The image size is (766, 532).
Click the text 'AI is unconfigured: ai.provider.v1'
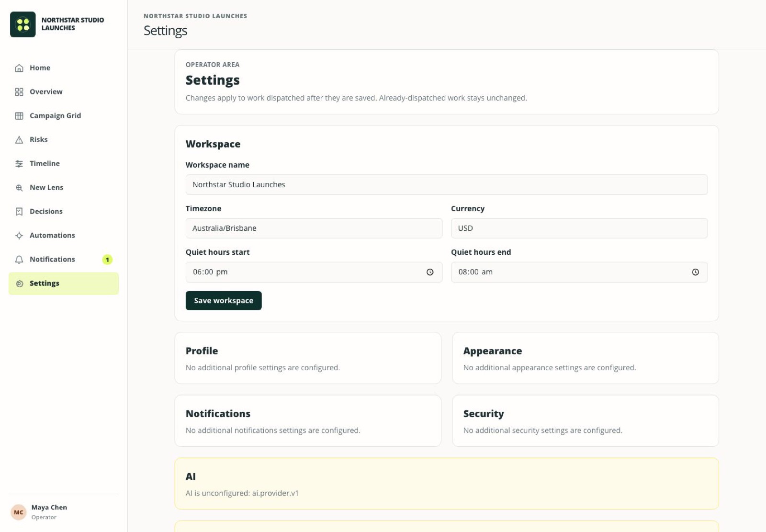tap(242, 493)
